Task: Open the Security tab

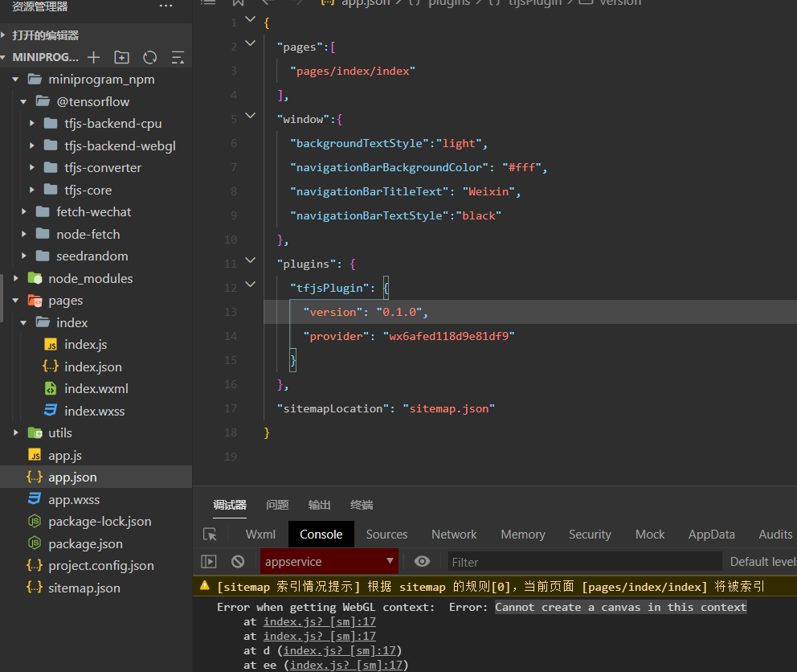Action: 591,534
